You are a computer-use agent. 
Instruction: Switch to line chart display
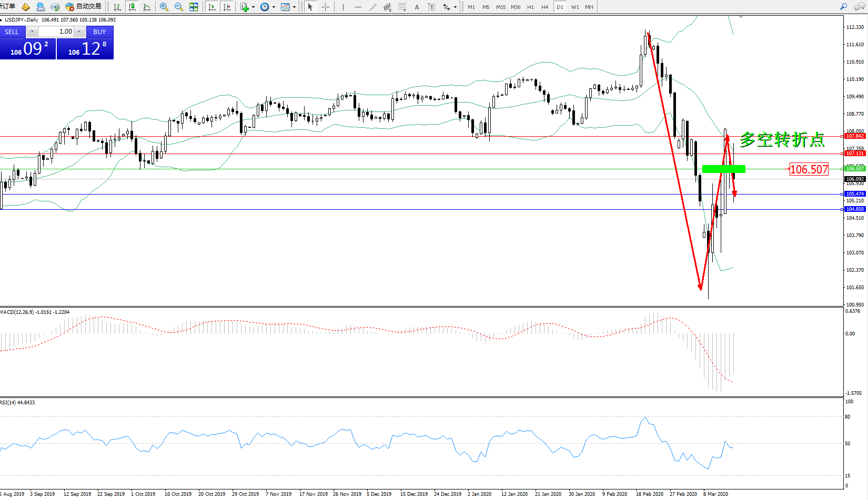point(147,7)
